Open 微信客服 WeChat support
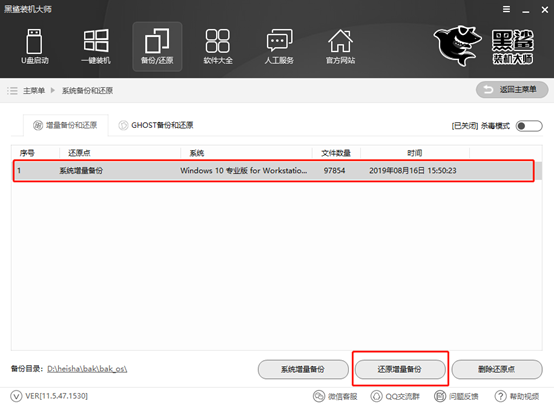Image resolution: width=554 pixels, height=404 pixels. pos(335,396)
